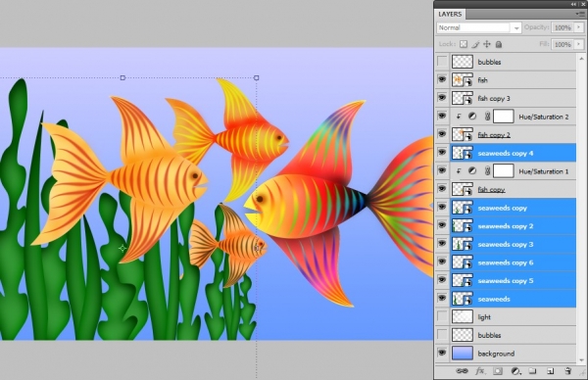Click mask link chain on Hue/Saturation 2

coord(487,117)
